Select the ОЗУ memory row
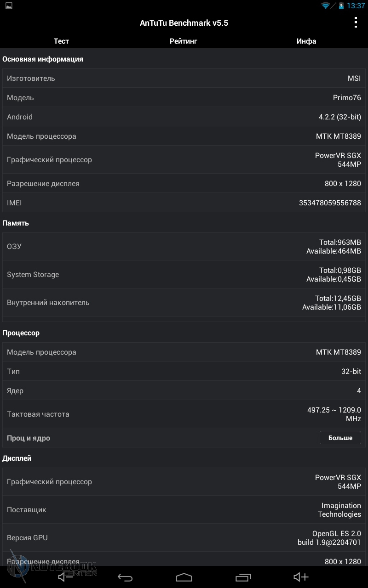The width and height of the screenshot is (368, 588). point(184,247)
